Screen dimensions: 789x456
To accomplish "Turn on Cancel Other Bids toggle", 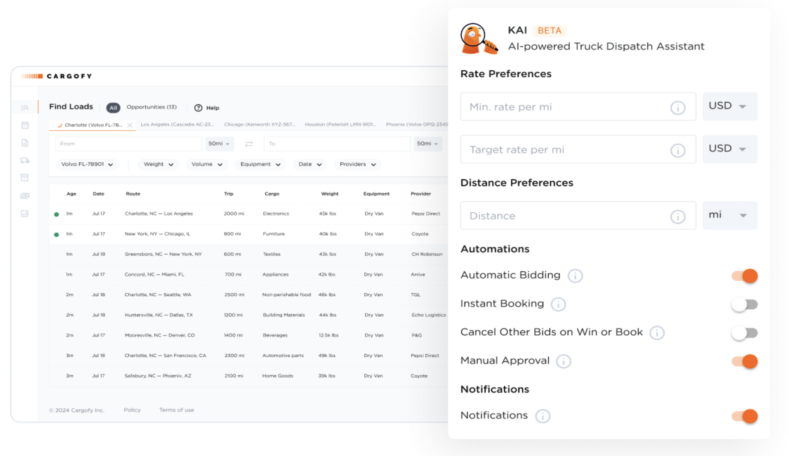I will (x=744, y=333).
